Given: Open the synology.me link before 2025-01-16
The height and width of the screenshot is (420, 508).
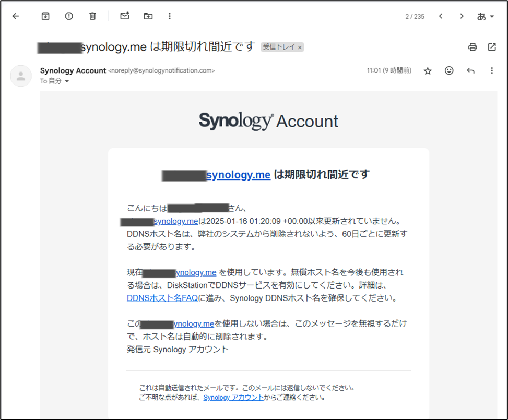Looking at the screenshot, I should [175, 221].
